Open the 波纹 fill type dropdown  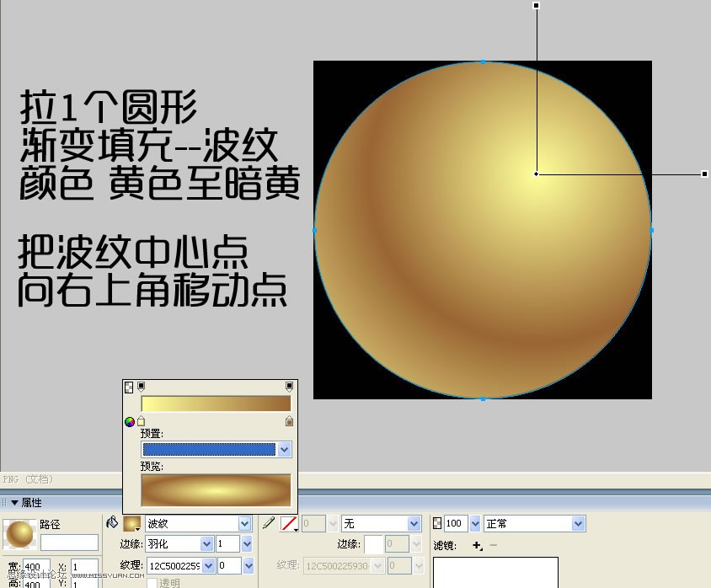[199, 522]
